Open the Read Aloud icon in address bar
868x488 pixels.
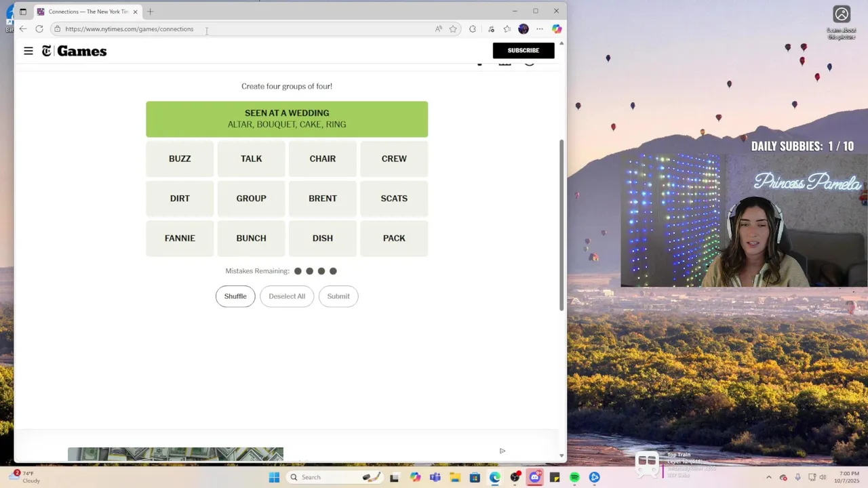pyautogui.click(x=439, y=29)
